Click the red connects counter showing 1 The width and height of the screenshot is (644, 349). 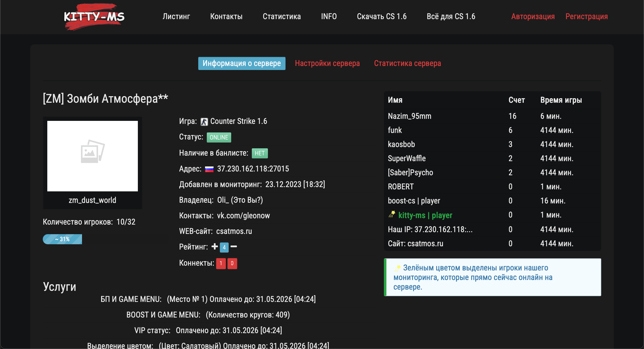221,264
